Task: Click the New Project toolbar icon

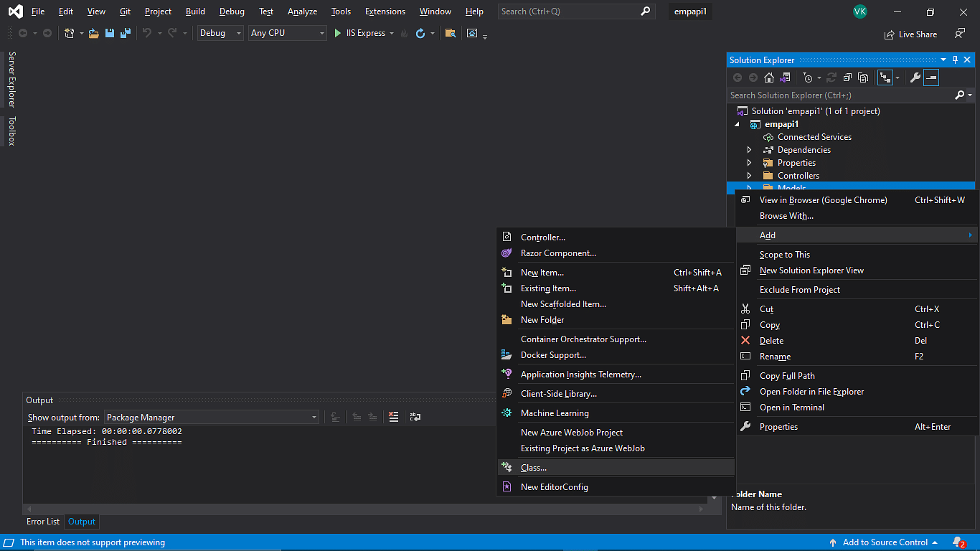Action: (x=69, y=33)
